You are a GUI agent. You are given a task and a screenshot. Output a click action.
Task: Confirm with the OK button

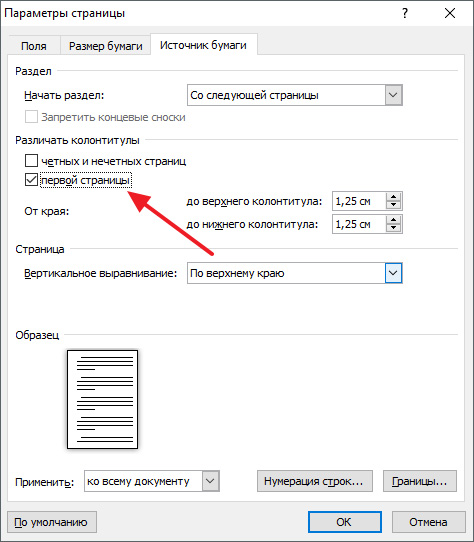pyautogui.click(x=345, y=522)
